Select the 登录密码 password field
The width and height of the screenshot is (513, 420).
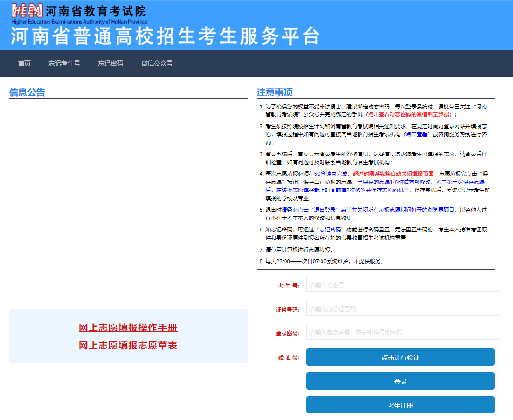coord(404,332)
